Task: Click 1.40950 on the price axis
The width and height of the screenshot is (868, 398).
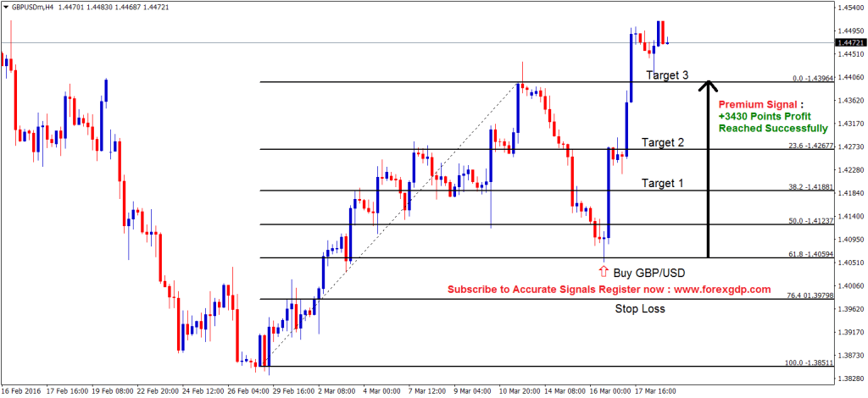Action: (851, 240)
